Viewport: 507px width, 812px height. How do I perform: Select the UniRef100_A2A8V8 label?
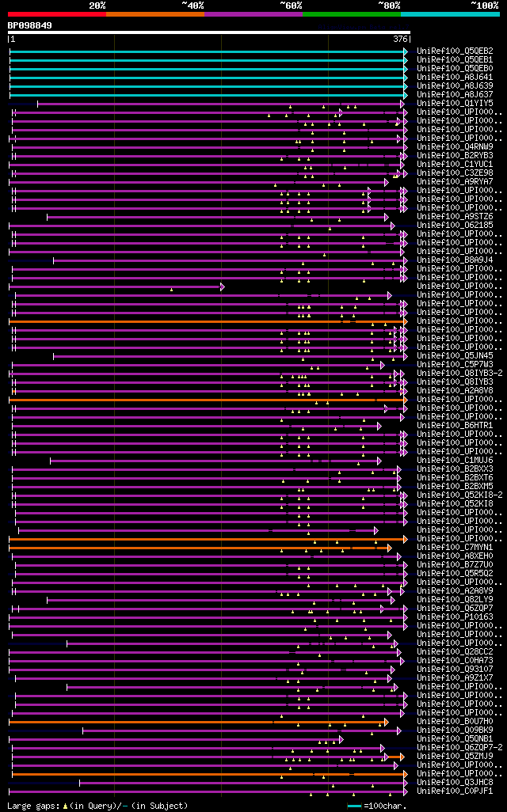pyautogui.click(x=455, y=390)
